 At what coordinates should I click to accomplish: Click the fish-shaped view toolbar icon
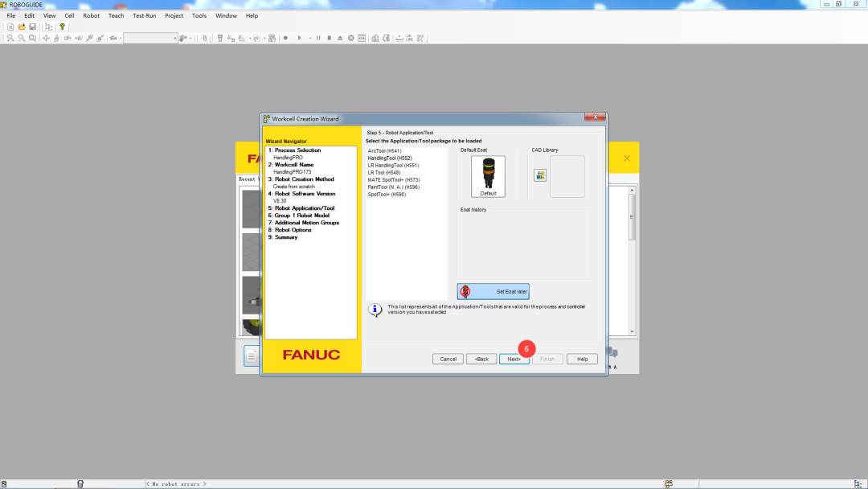[x=113, y=39]
